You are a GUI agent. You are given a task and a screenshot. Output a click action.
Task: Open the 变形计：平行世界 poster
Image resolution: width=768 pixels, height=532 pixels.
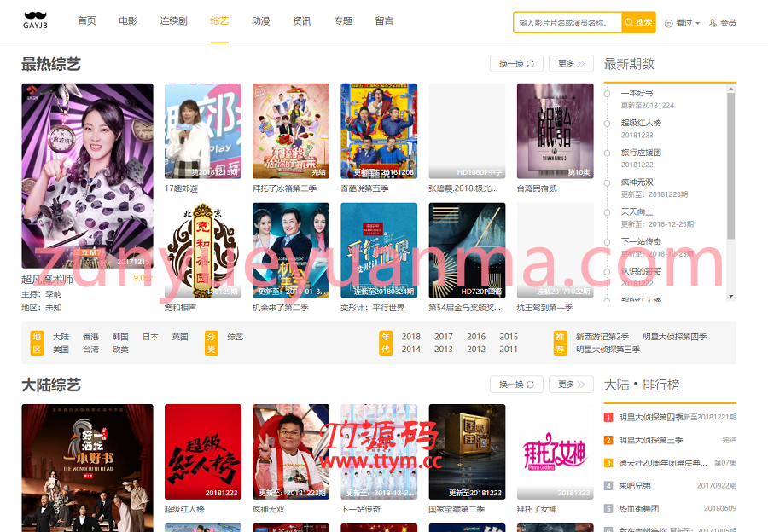point(379,250)
